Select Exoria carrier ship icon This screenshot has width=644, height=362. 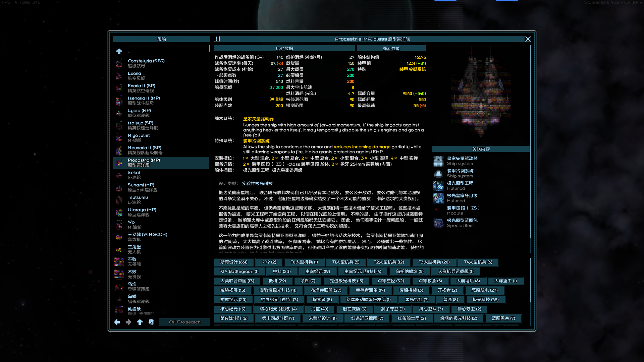[x=119, y=76]
